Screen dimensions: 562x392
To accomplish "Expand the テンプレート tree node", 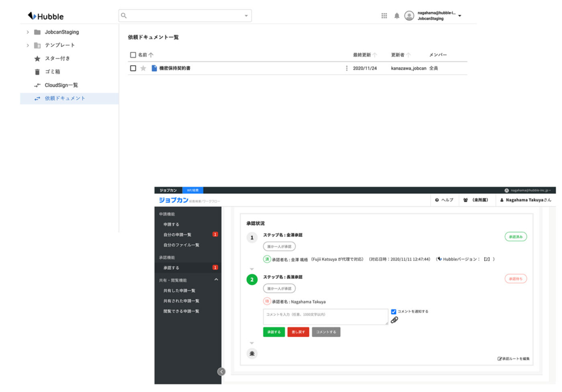I will click(x=27, y=46).
